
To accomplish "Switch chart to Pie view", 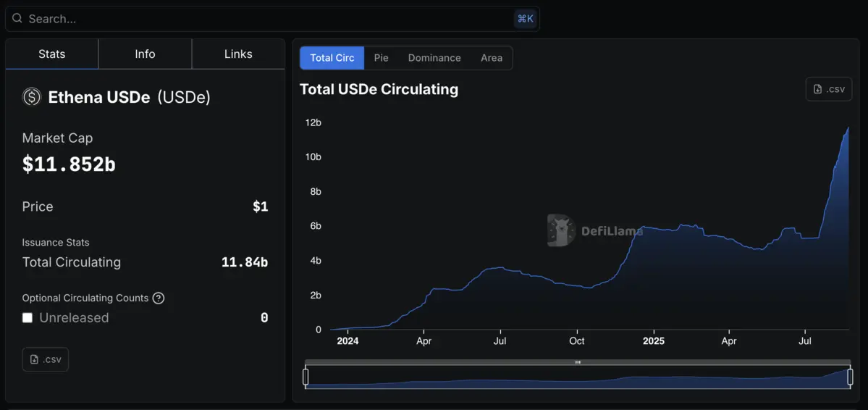I will 381,58.
